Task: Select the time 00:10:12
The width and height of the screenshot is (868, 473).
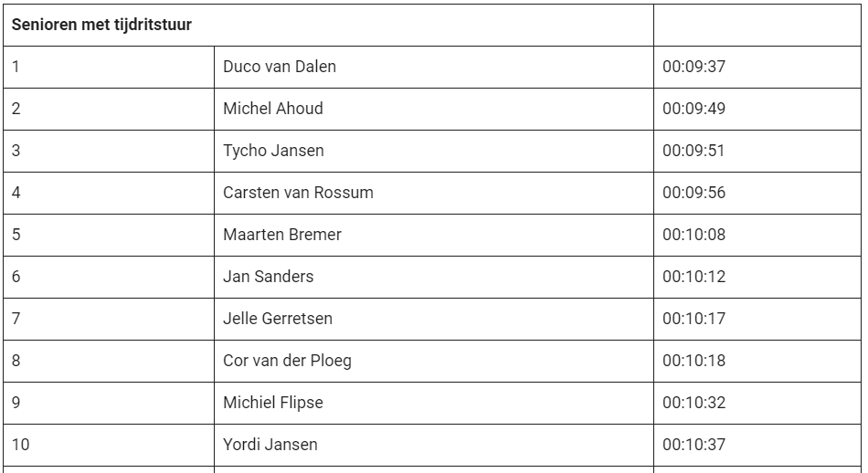Action: click(693, 277)
